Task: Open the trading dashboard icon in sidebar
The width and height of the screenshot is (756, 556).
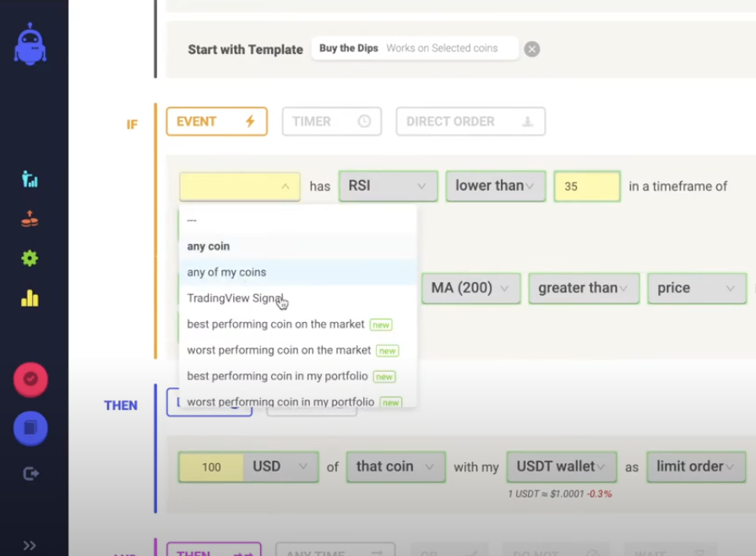Action: coord(30,178)
